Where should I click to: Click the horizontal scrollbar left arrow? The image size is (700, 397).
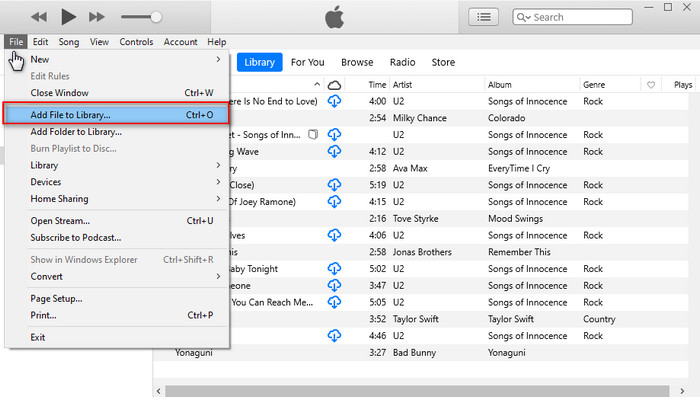pyautogui.click(x=158, y=391)
